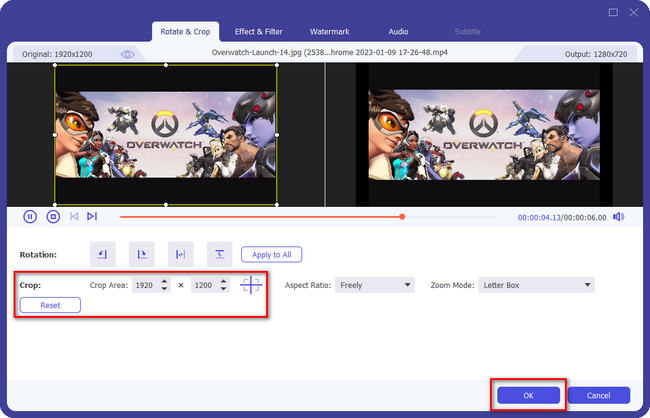Click the output preview thumbnail
This screenshot has width=650, height=418.
click(x=484, y=135)
